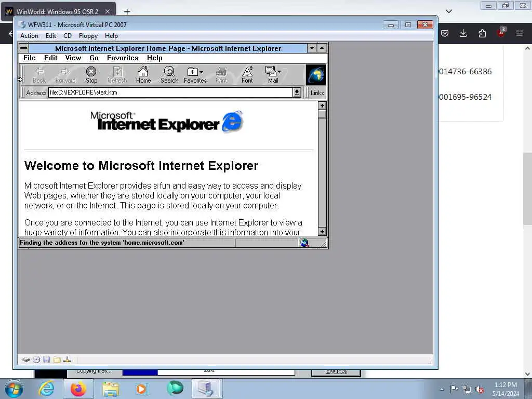Viewport: 532px width, 399px height.
Task: Expand the address bar history dropdown
Action: [297, 92]
